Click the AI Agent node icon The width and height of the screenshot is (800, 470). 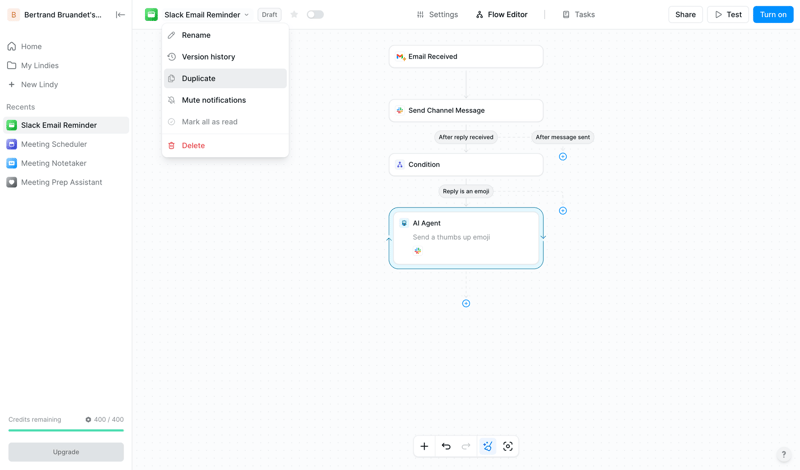404,223
